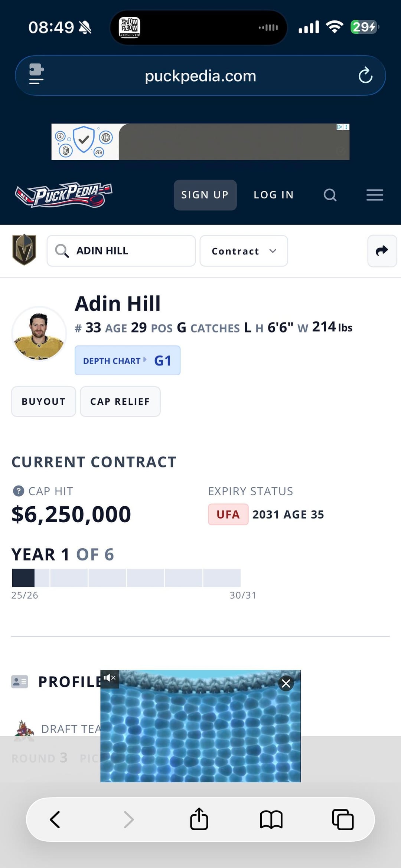Open Safari bookmarks icon
The height and width of the screenshot is (868, 401).
click(271, 819)
